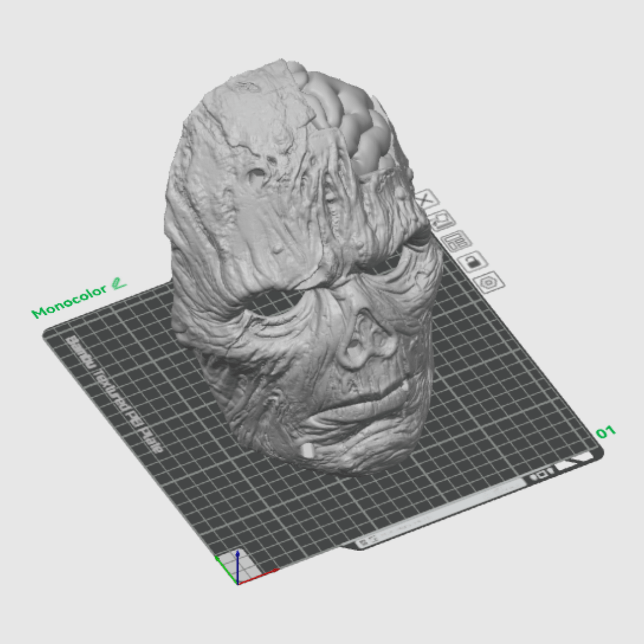The image size is (644, 644).
Task: Toggle the plate lock icon
Action: point(472,261)
